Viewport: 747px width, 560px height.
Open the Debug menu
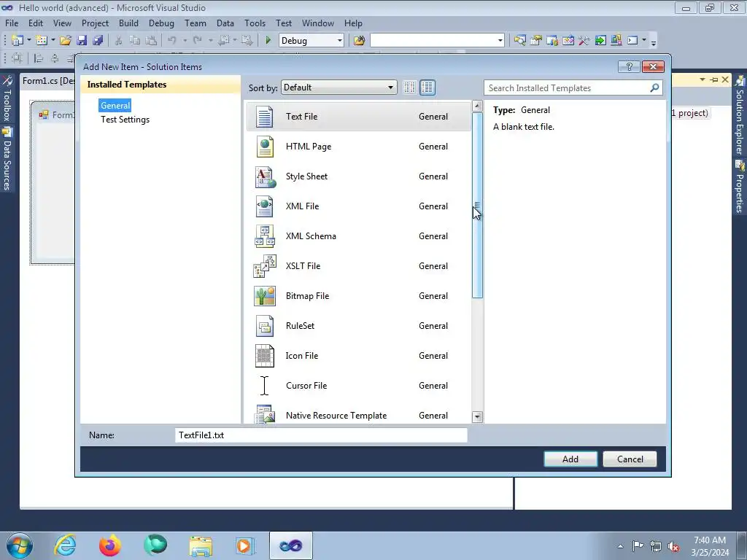161,23
